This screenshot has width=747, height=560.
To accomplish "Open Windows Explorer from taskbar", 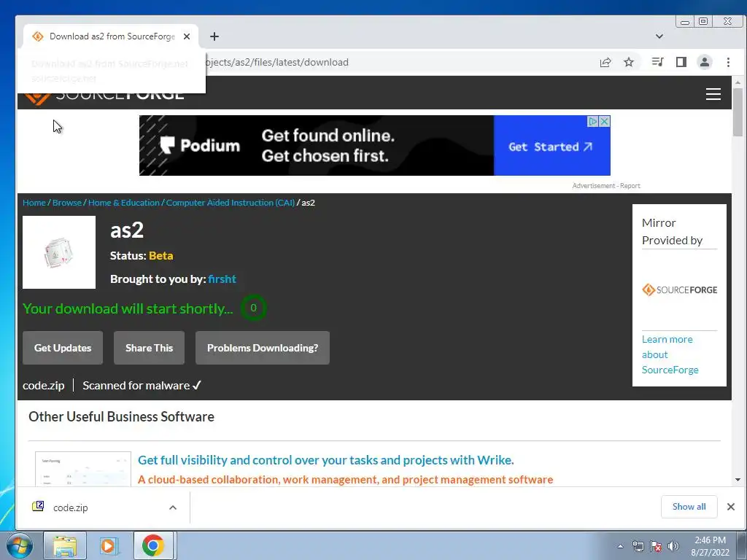I will pos(65,545).
